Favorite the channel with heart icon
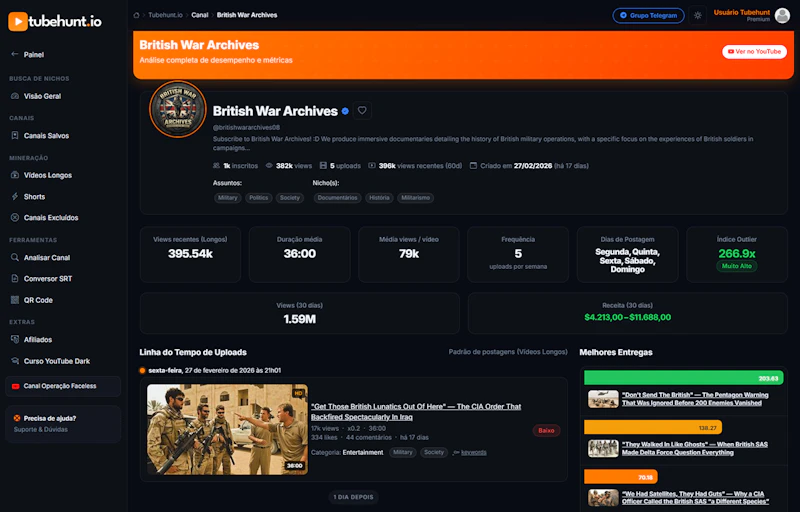 coord(362,110)
